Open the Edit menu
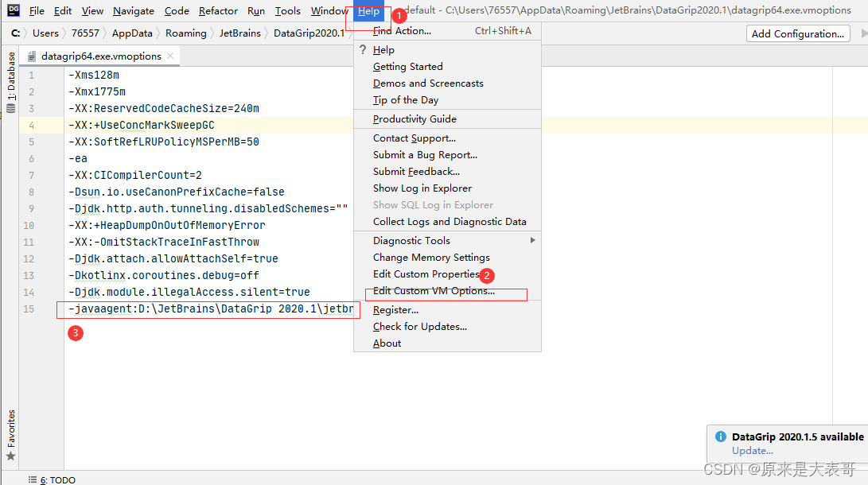The image size is (868, 485). 63,11
